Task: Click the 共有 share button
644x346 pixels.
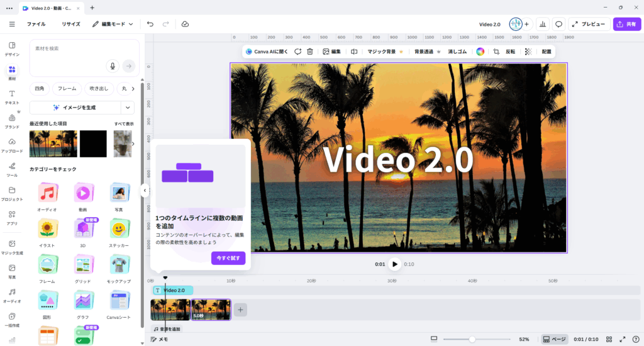Action: (x=626, y=24)
